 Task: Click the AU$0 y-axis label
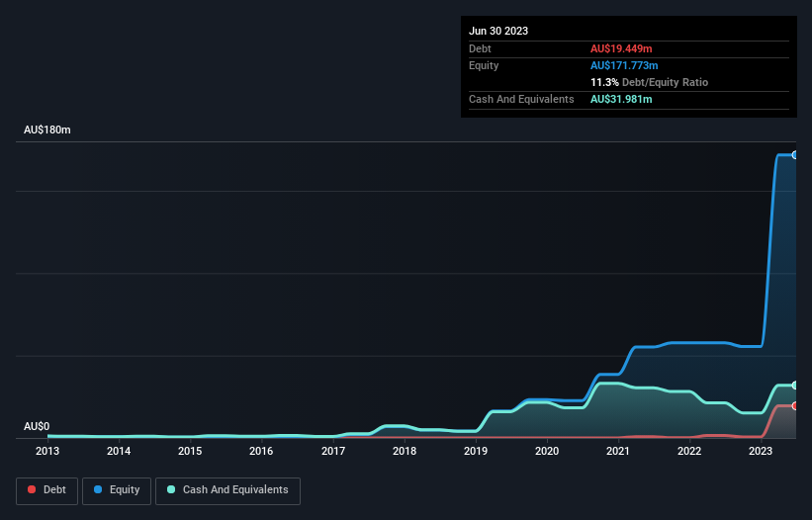point(37,426)
